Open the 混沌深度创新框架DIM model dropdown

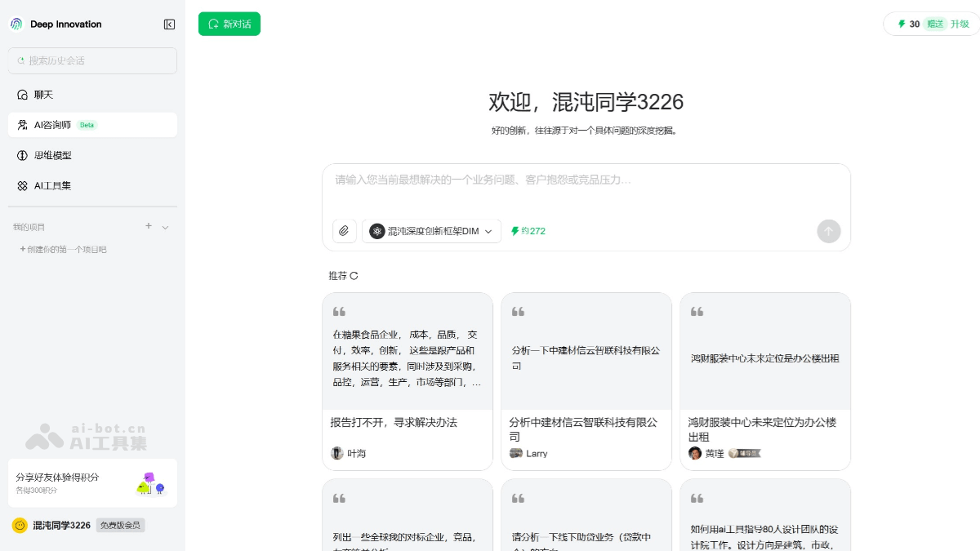pos(432,231)
